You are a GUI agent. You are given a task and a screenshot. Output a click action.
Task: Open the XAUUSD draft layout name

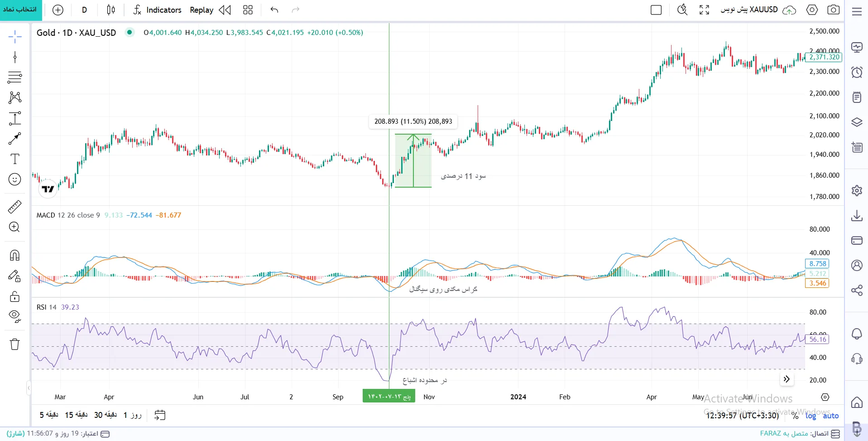click(x=749, y=10)
